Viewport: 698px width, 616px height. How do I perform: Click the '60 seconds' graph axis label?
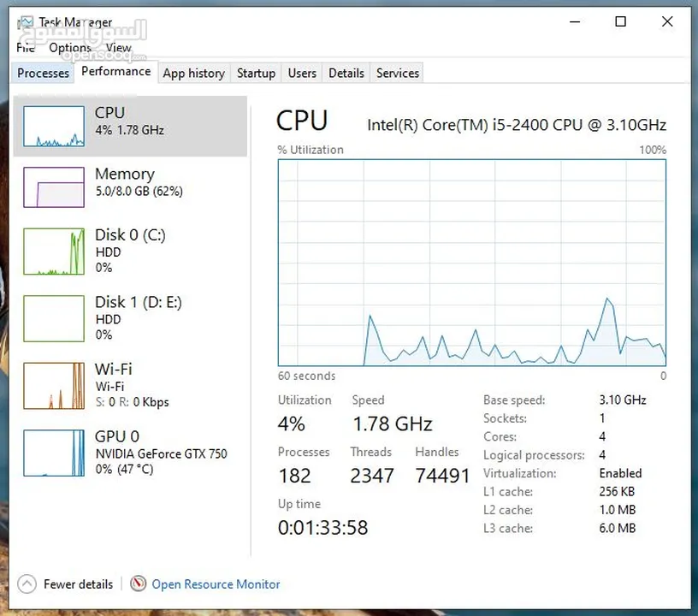[307, 376]
